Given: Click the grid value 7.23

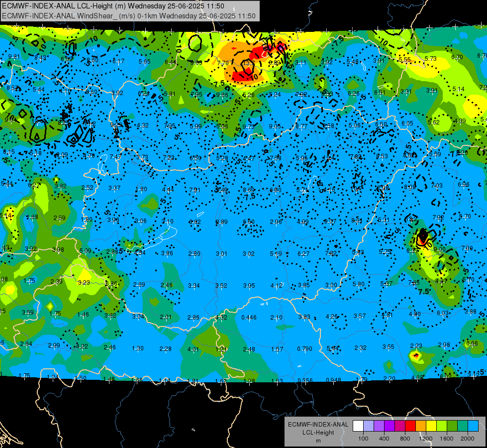Looking at the screenshot, I should click(x=169, y=158).
